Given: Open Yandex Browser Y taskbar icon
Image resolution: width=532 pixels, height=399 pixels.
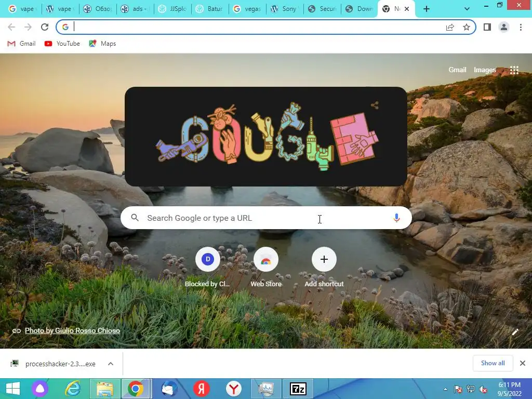Looking at the screenshot, I should point(233,389).
